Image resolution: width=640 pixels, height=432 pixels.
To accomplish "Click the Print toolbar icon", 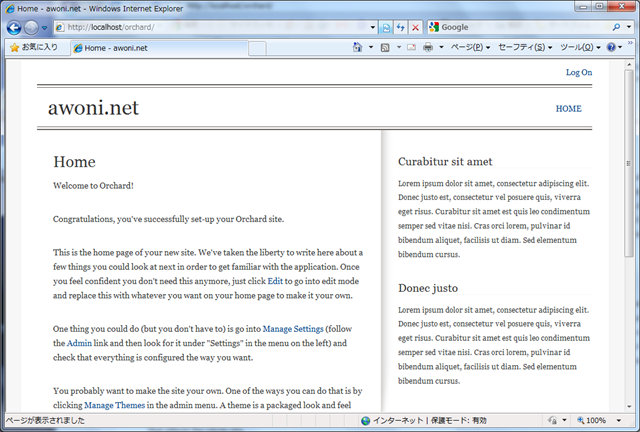I will pyautogui.click(x=428, y=47).
